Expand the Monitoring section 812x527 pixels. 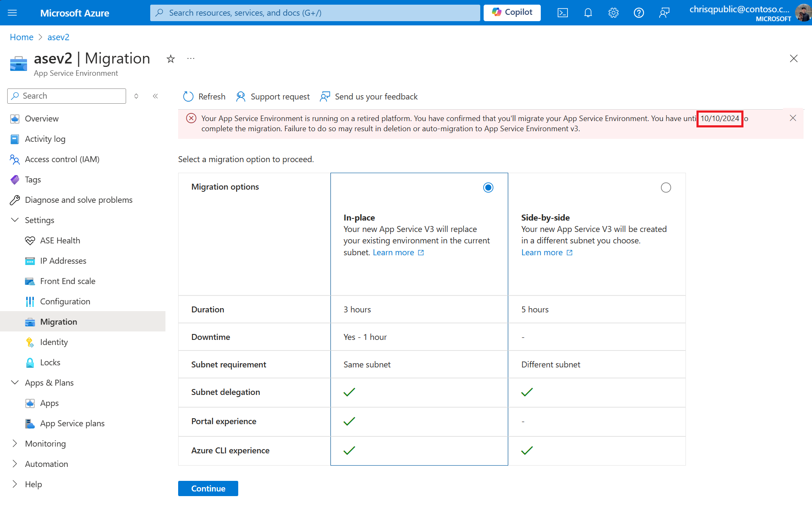coord(15,444)
